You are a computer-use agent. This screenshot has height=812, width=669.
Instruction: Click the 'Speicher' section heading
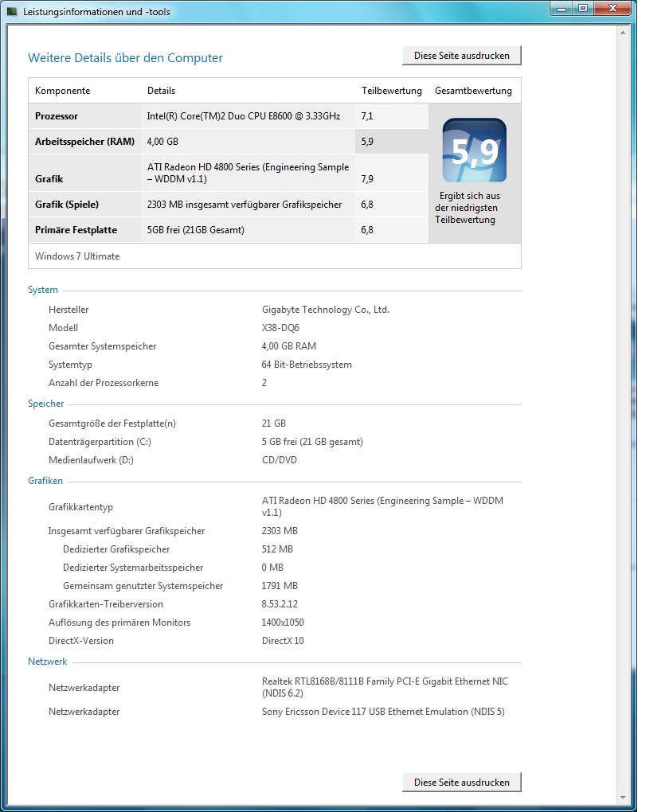[x=45, y=404]
